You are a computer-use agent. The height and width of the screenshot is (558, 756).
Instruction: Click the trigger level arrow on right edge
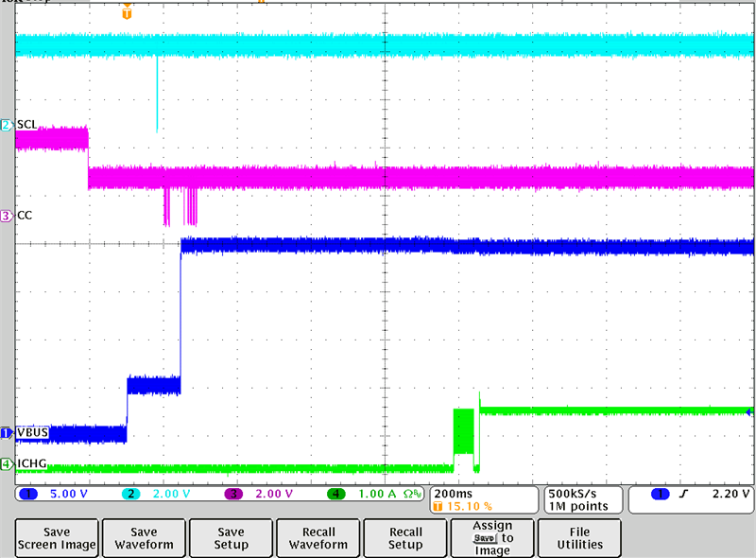pos(749,411)
